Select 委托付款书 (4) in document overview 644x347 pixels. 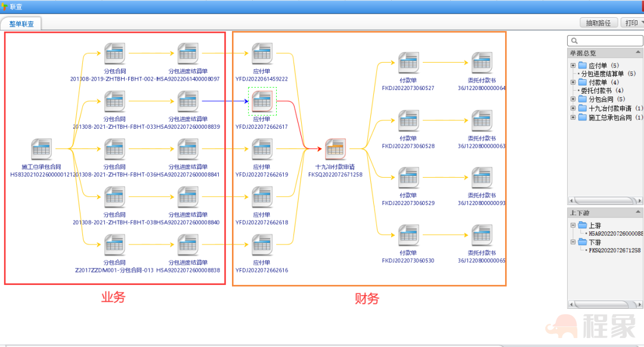(602, 91)
